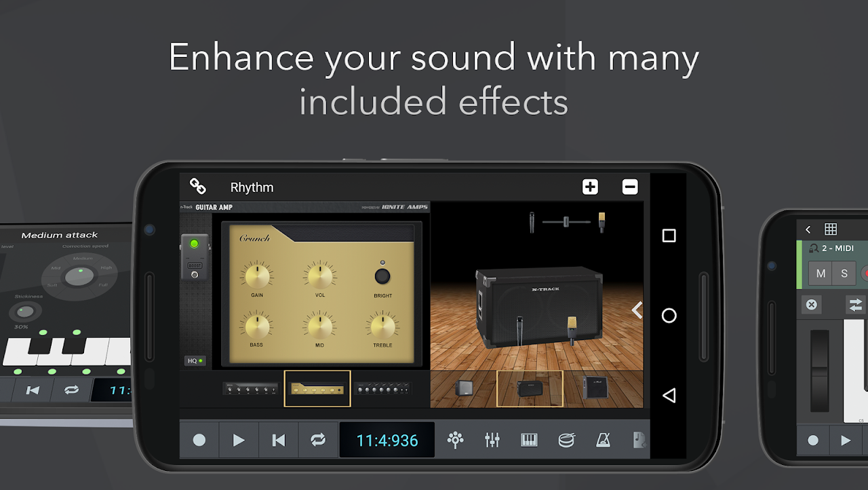Navigate back with the chevron on the right phone
This screenshot has height=490, width=868.
coord(807,229)
